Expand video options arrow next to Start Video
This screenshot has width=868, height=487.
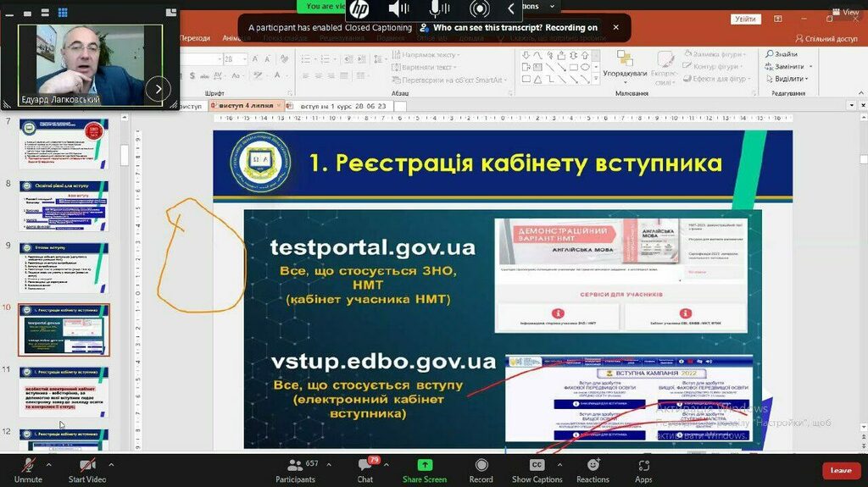pos(111,464)
